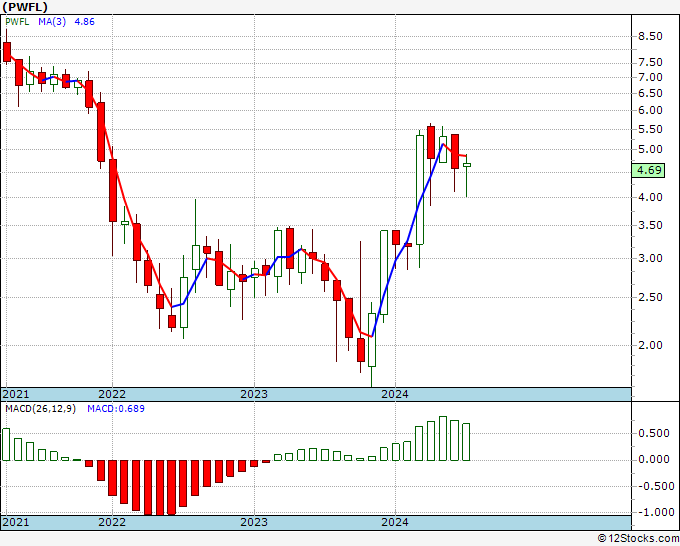Screen dimensions: 680x546
Task: Click the first red candlestick near 8.50
Action: click(x=7, y=52)
